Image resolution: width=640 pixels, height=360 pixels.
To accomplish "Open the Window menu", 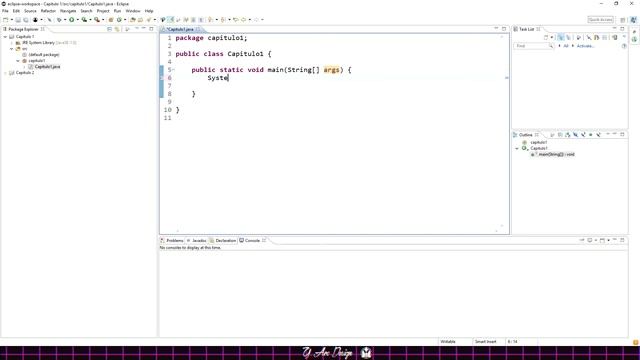I will point(133,11).
